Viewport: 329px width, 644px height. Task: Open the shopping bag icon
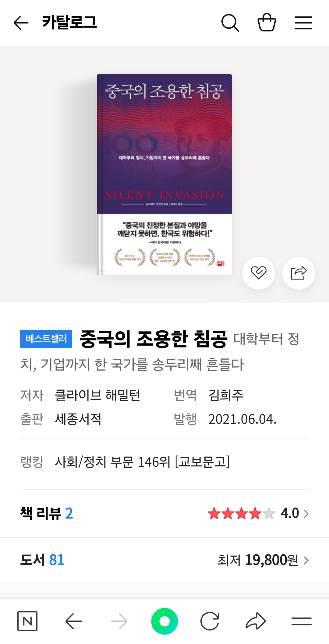[x=267, y=22]
